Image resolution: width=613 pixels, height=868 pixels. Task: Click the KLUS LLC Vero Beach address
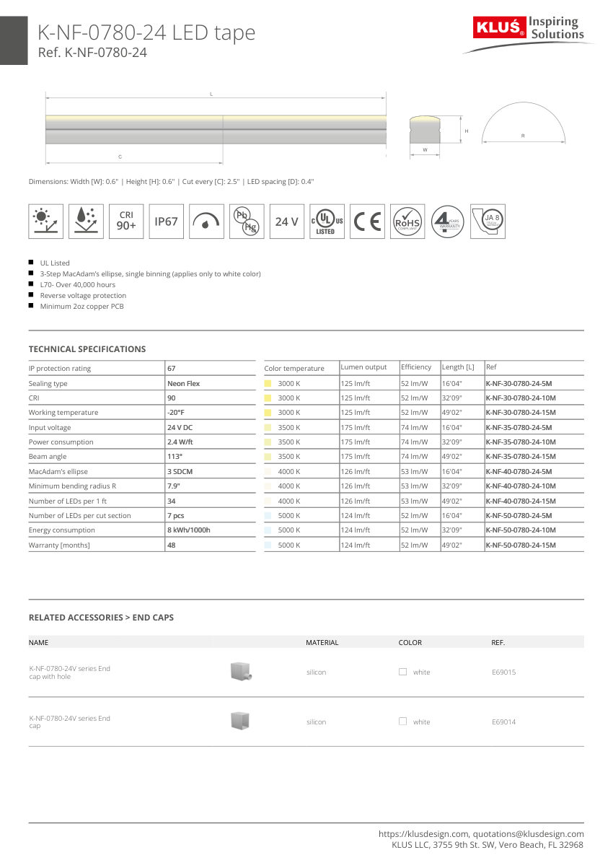click(488, 845)
